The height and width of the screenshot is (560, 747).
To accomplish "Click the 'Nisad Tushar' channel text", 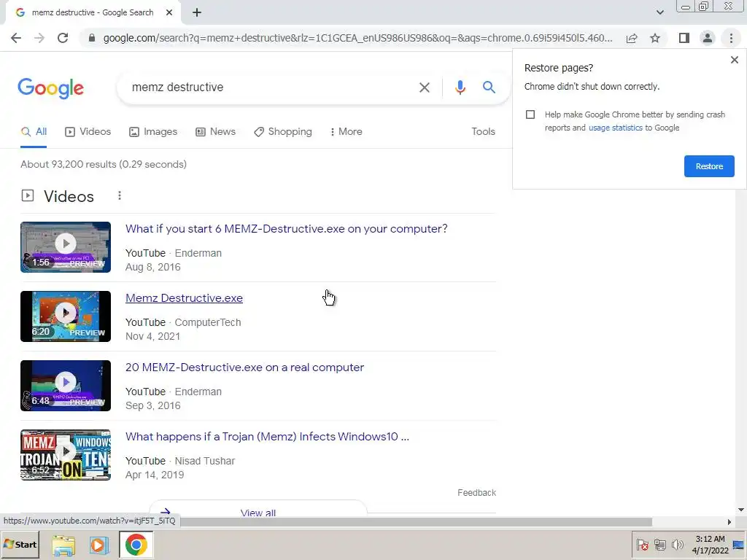I will 205,462.
